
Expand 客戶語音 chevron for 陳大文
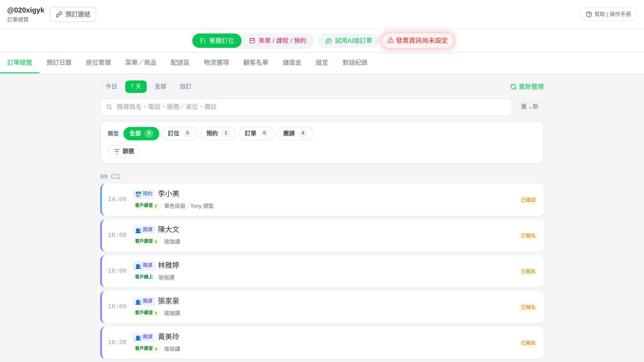(156, 242)
